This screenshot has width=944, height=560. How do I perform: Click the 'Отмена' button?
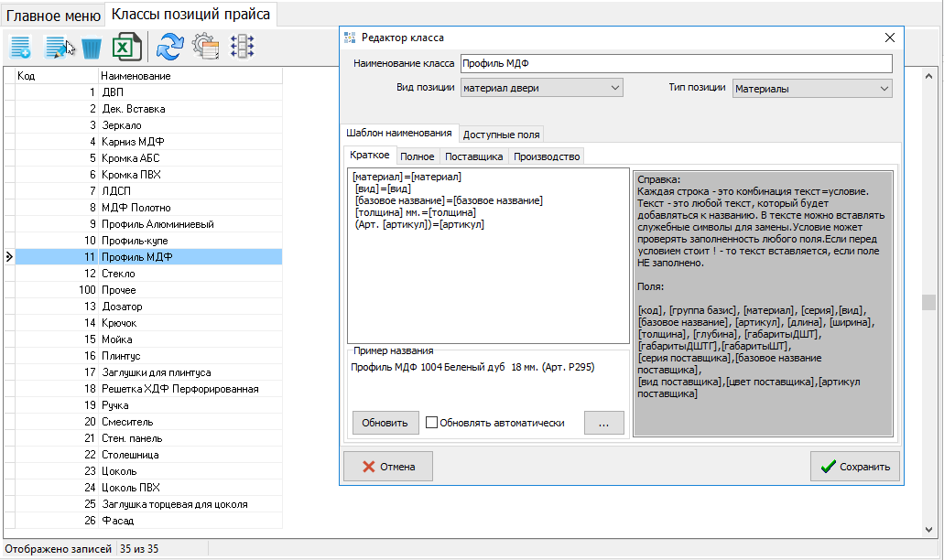pos(387,467)
